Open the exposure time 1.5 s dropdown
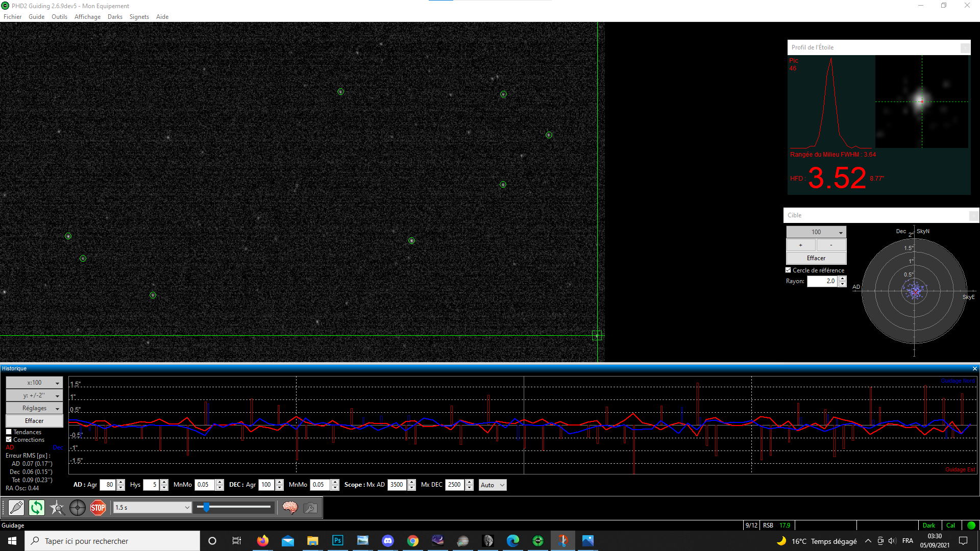This screenshot has height=551, width=980. (x=152, y=508)
